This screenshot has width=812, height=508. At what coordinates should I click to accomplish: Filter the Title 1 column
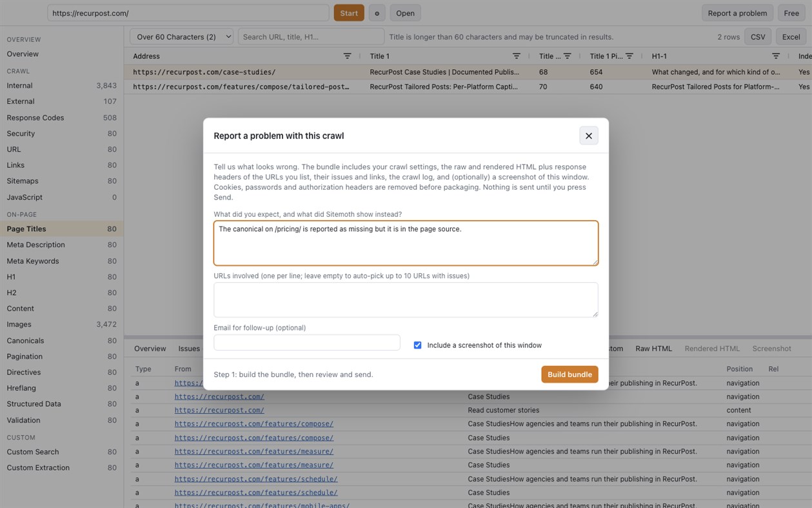pos(516,56)
